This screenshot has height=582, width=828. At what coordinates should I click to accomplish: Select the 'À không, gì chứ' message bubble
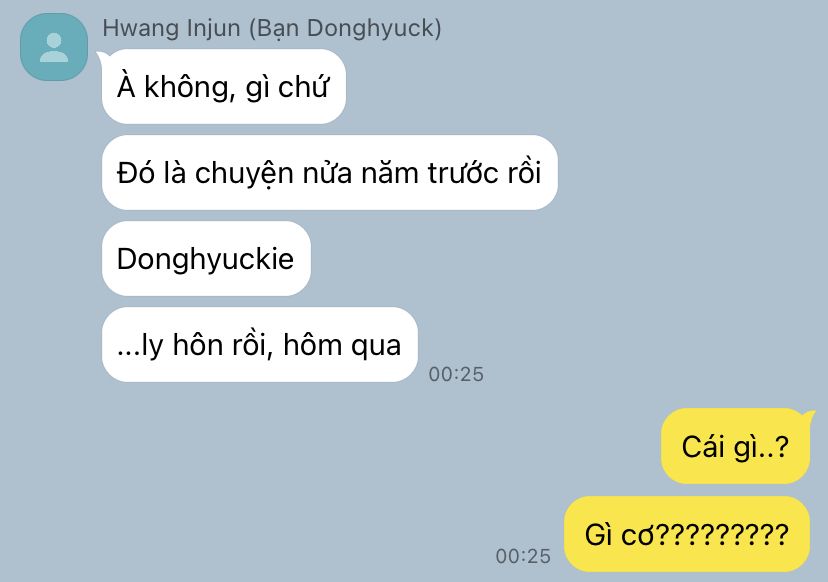click(224, 87)
